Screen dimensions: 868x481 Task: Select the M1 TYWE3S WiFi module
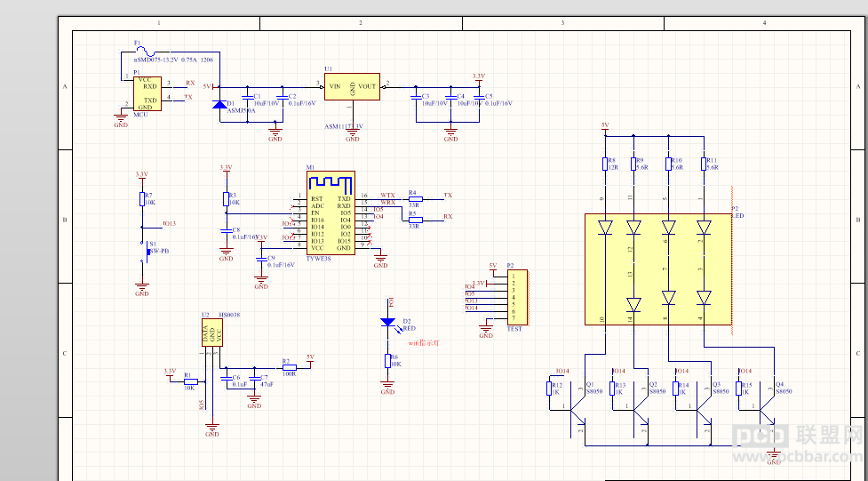331,212
